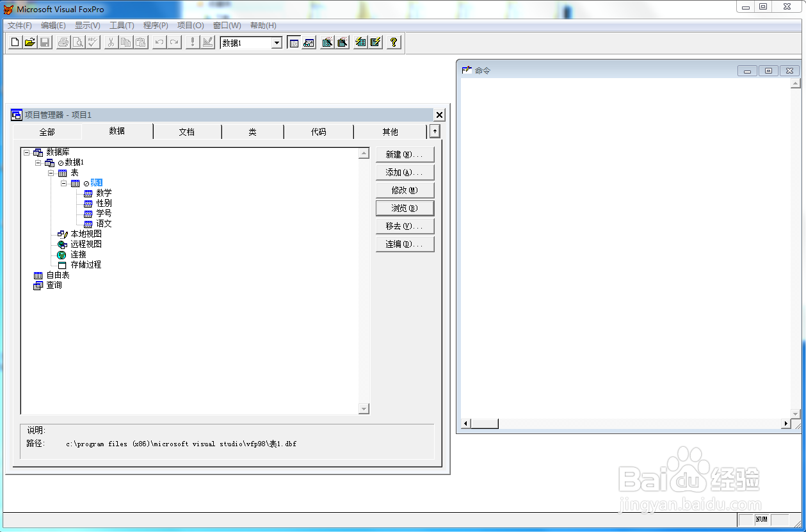The height and width of the screenshot is (532, 806).
Task: Select the 存储过程 tree item
Action: [86, 265]
